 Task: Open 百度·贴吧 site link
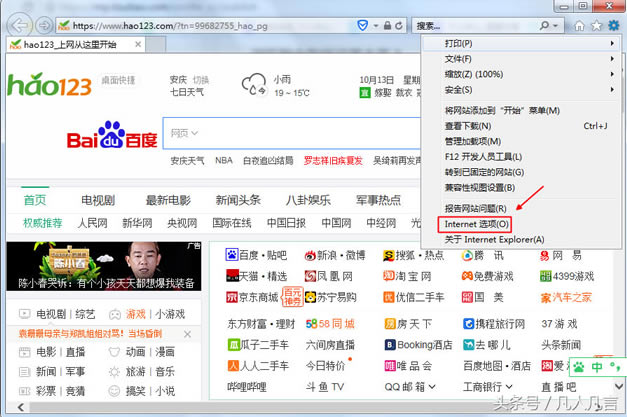pos(256,255)
